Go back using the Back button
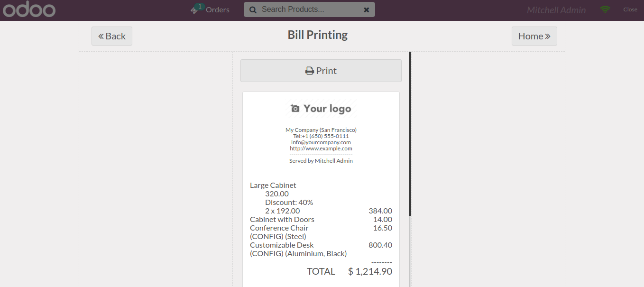Viewport: 644px width, 287px height. coord(112,36)
